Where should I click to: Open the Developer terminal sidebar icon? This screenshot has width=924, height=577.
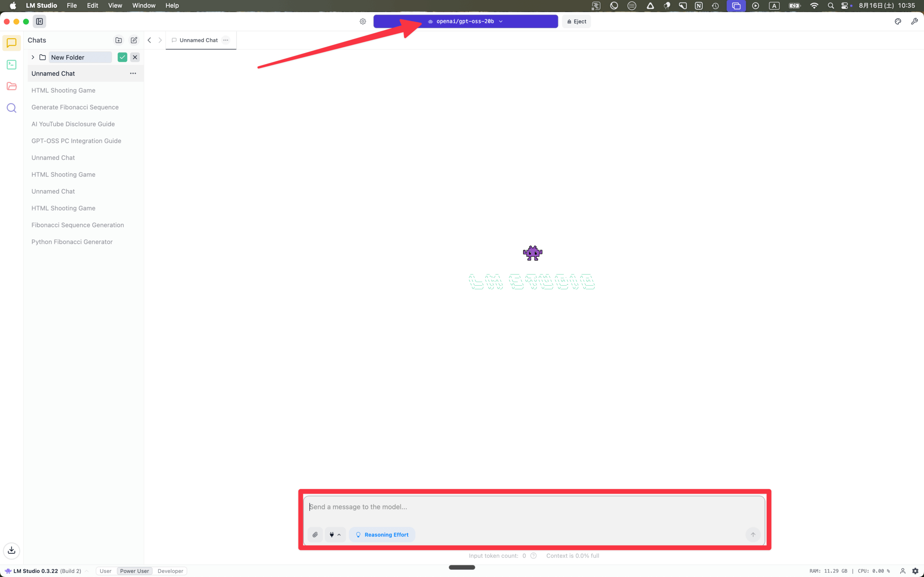[12, 65]
